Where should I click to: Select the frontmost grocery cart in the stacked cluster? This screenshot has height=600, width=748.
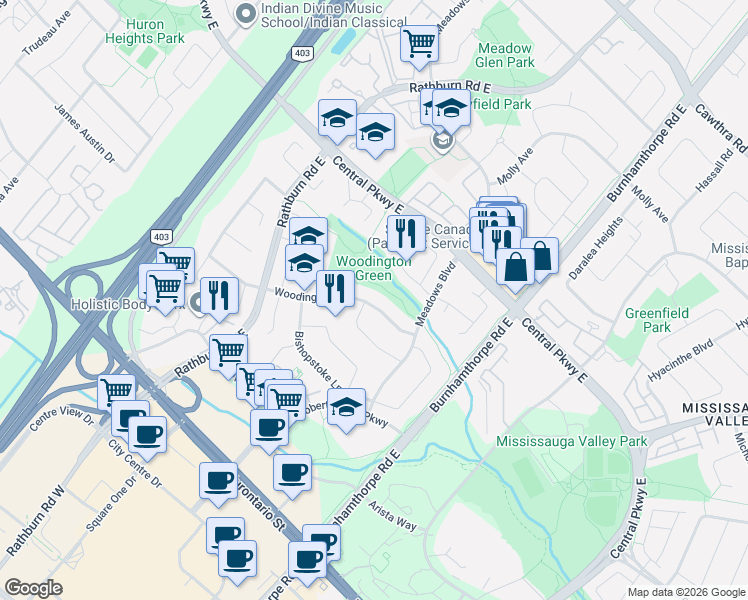click(286, 401)
